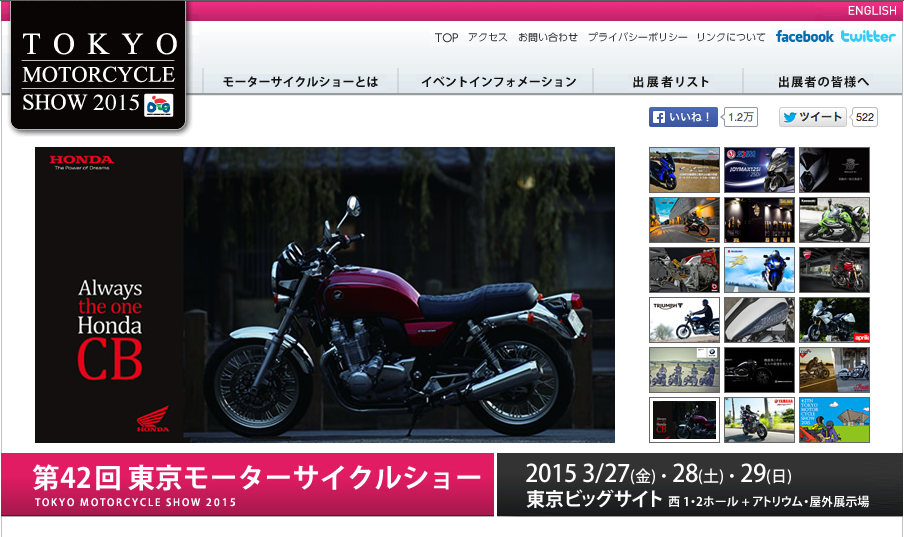Open the お問い合わせ contact link

(x=548, y=37)
